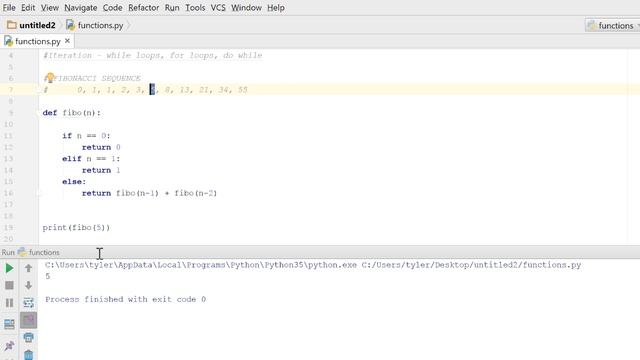The image size is (640, 360).
Task: Click the 'def fibo(n):' line
Action: point(71,113)
